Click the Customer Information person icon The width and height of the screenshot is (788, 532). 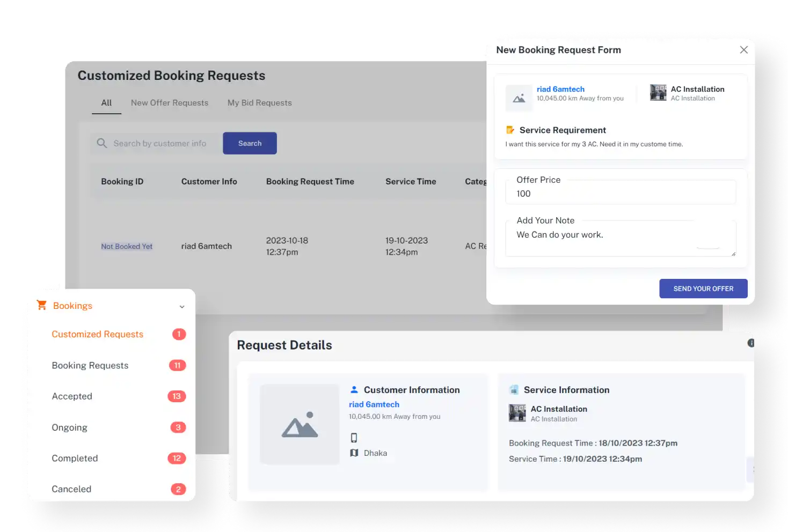(x=354, y=390)
